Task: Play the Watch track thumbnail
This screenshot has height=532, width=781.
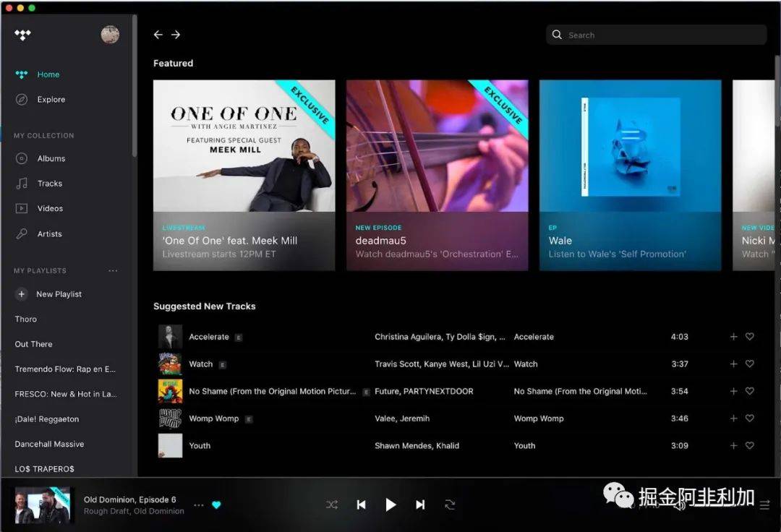Action: (x=171, y=364)
